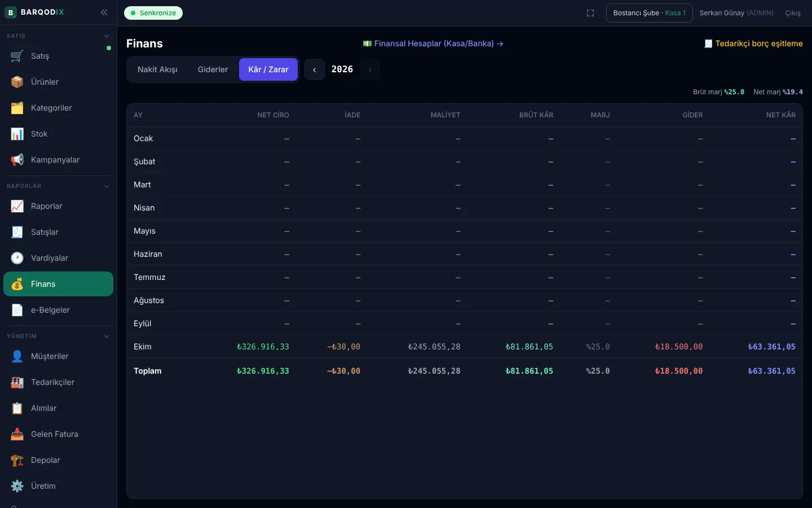Viewport: 812px width, 508px height.
Task: Log out with the Çıkış button
Action: (x=793, y=13)
